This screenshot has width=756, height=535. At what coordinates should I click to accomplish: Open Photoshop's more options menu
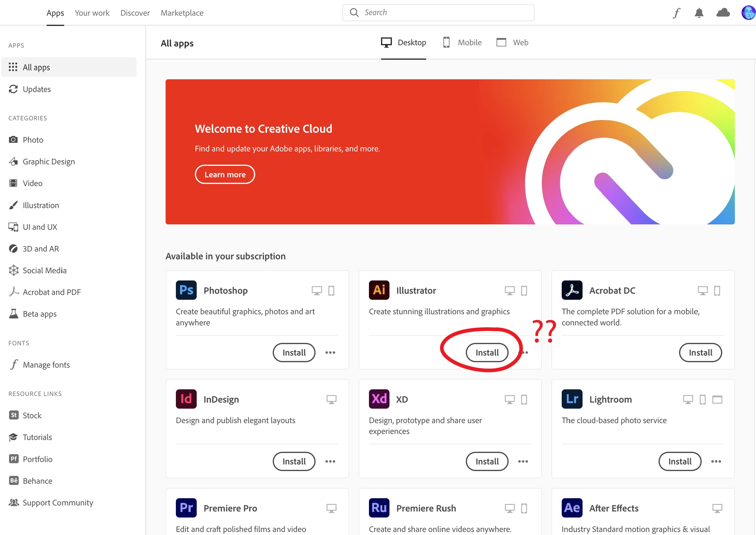(330, 353)
